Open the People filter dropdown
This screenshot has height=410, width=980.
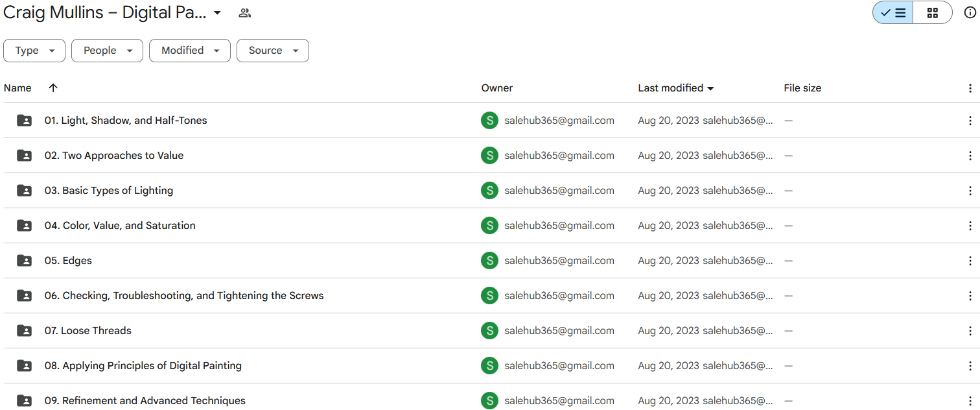click(107, 51)
